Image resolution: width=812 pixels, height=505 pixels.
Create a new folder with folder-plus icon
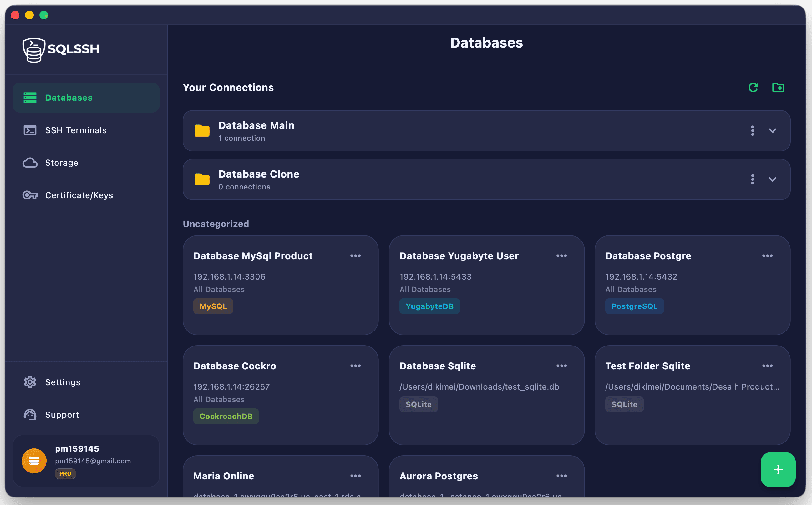[778, 88]
